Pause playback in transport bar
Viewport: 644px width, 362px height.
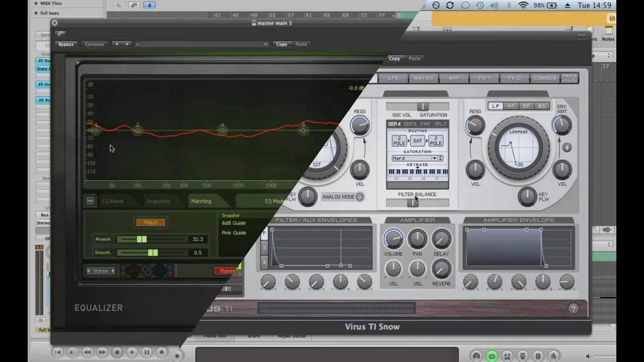[146, 352]
